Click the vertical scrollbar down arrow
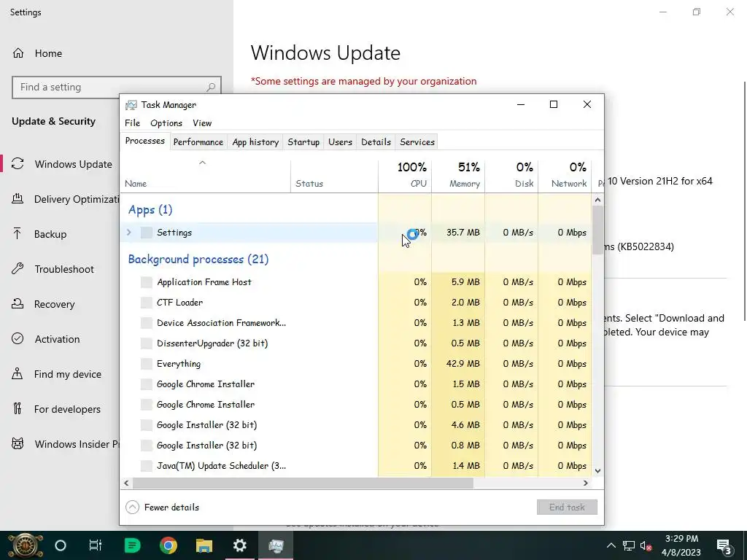The width and height of the screenshot is (747, 560). [x=598, y=471]
